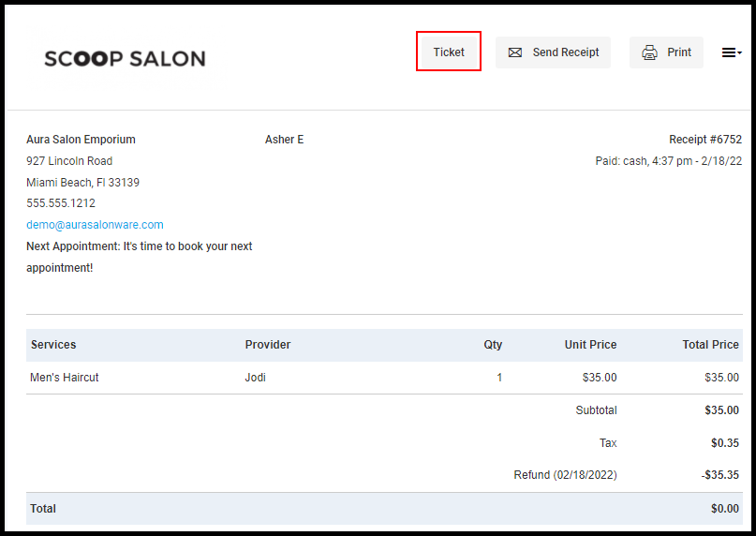This screenshot has width=756, height=536.
Task: Click provider Jodi in the service row
Action: click(255, 378)
